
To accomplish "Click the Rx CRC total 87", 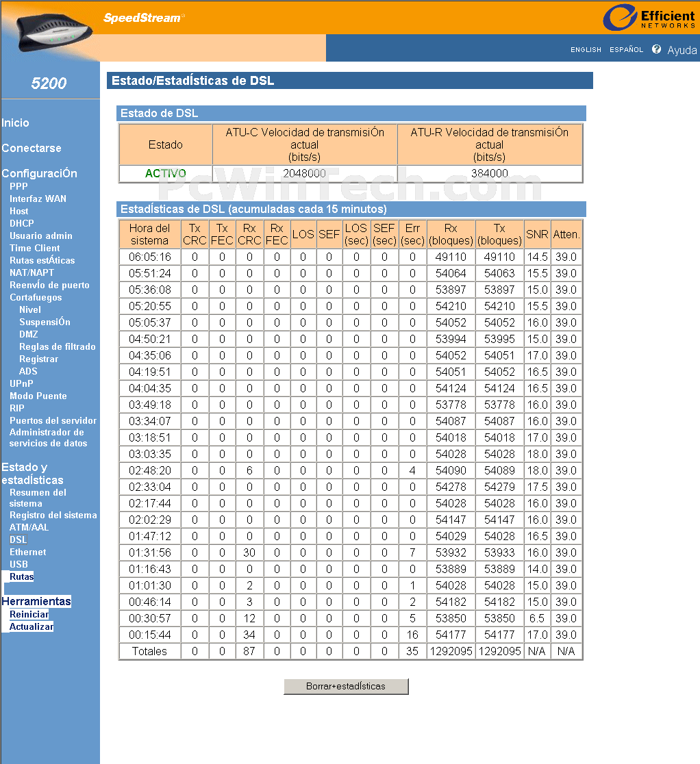I will (x=249, y=652).
